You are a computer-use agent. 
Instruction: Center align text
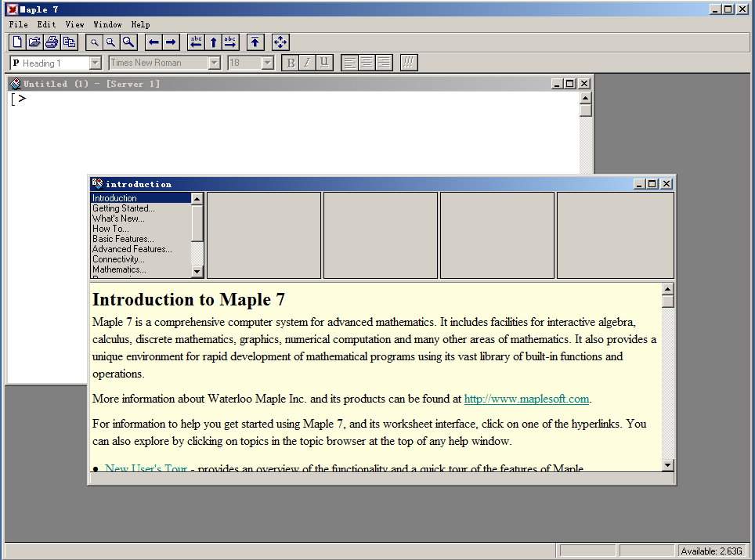click(x=367, y=63)
